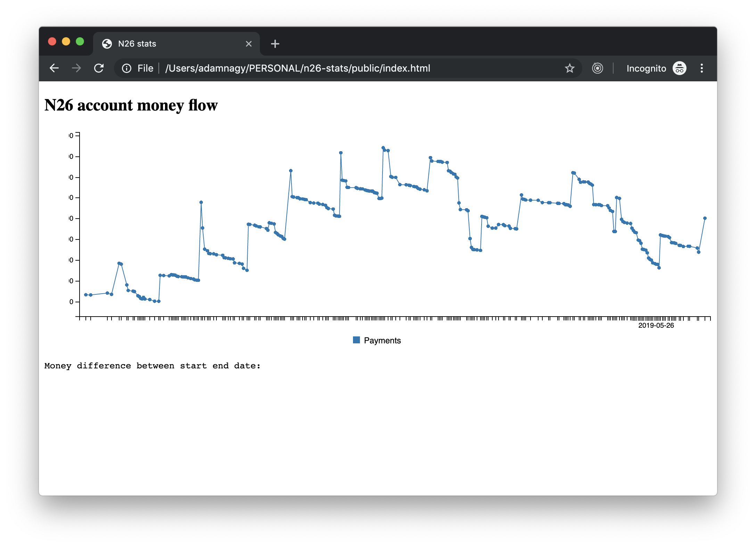This screenshot has width=756, height=547.
Task: Select the N26 stats tab
Action: [x=174, y=44]
